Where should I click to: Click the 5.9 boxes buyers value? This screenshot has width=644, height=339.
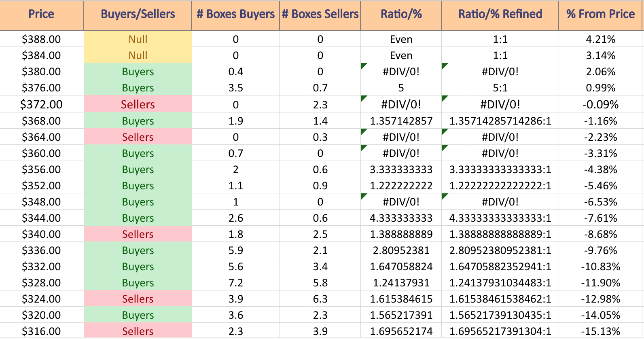(x=235, y=250)
